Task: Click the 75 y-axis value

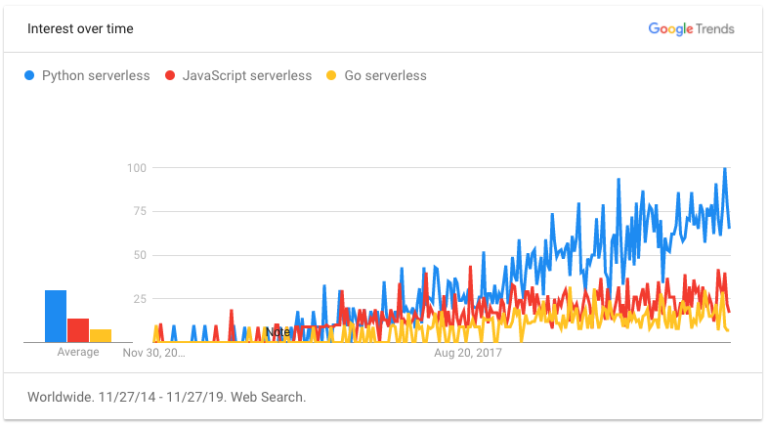Action: point(140,211)
